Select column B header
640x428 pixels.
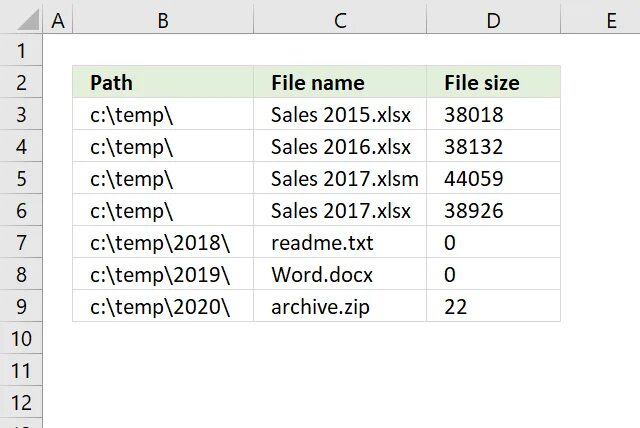coord(163,18)
